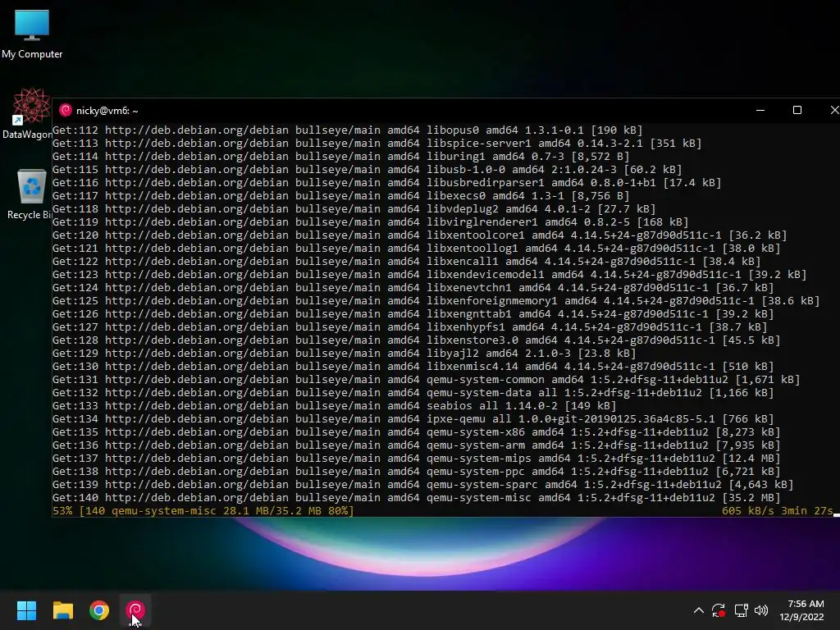
Task: Click the Get:128 libxenstore3.0 line
Action: [416, 340]
